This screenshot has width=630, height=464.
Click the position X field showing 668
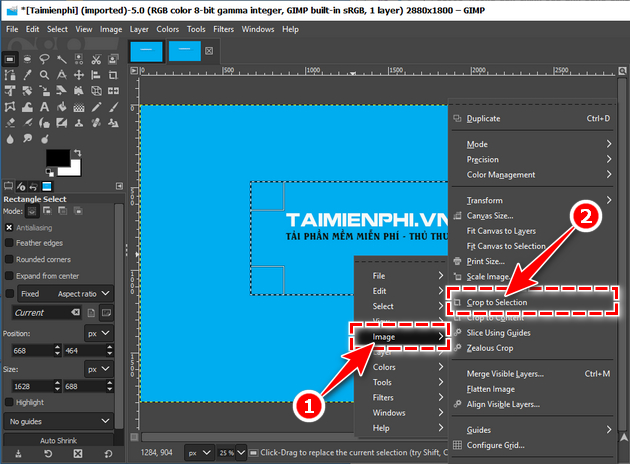coord(33,351)
